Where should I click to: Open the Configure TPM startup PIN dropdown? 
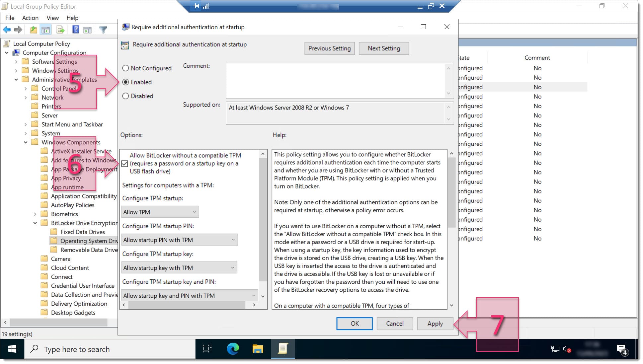[x=180, y=240]
